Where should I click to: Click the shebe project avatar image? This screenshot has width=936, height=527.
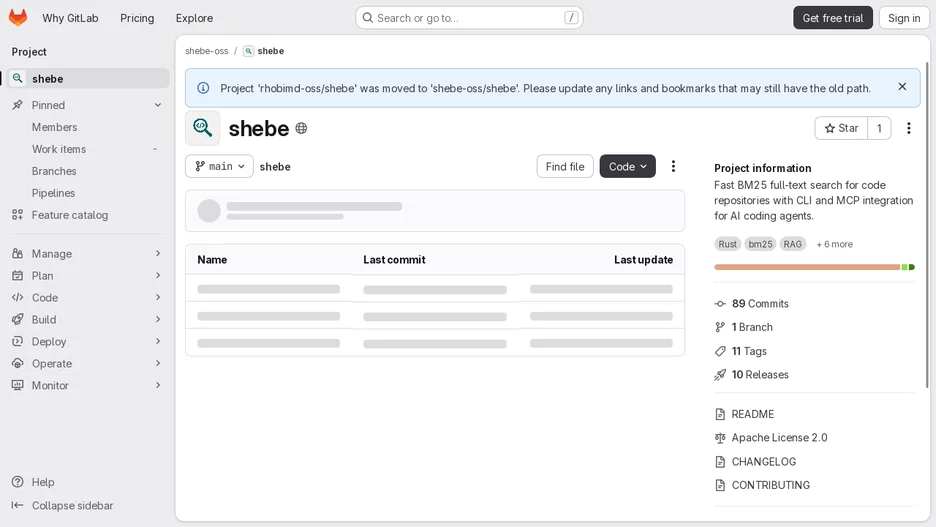click(x=202, y=128)
